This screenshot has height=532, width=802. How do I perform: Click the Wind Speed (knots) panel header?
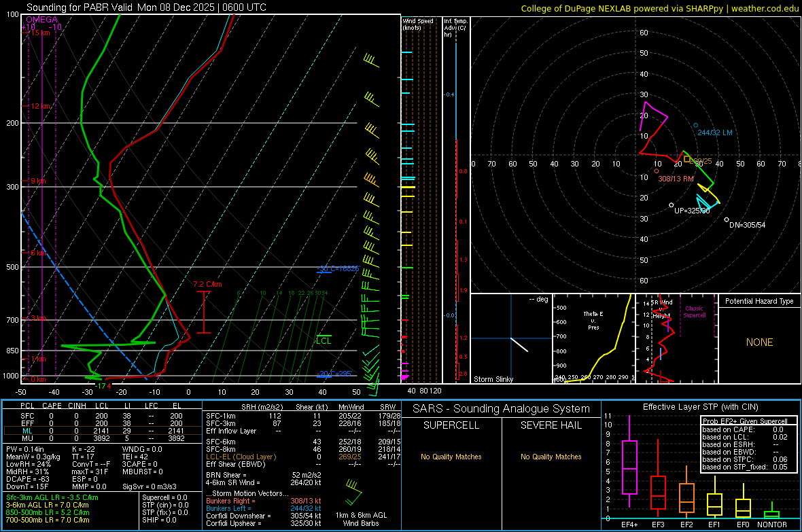(418, 24)
